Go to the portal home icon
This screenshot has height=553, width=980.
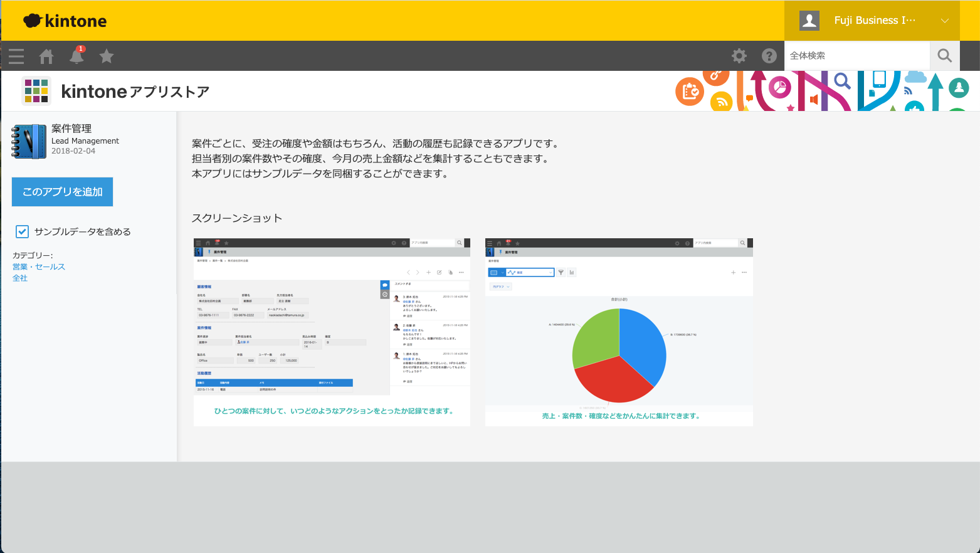(x=46, y=56)
